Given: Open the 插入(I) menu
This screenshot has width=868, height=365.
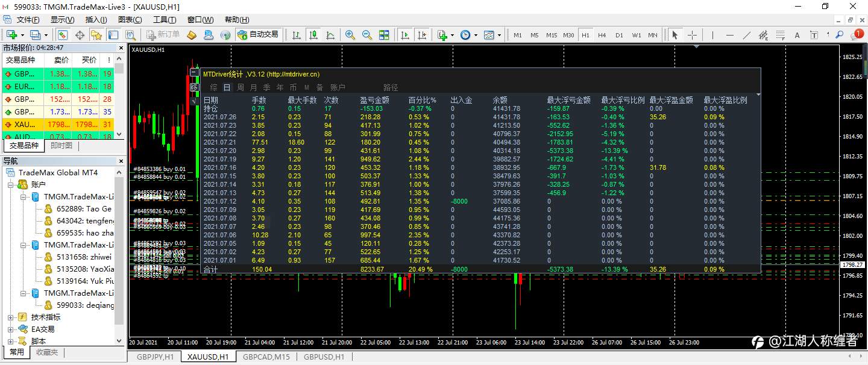Looking at the screenshot, I should 96,20.
